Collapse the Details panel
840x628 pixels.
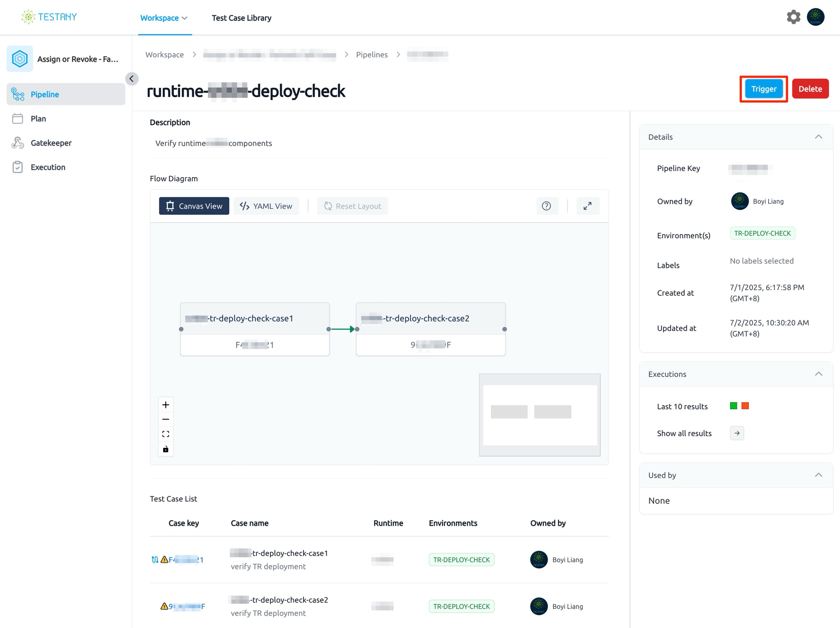pyautogui.click(x=818, y=137)
